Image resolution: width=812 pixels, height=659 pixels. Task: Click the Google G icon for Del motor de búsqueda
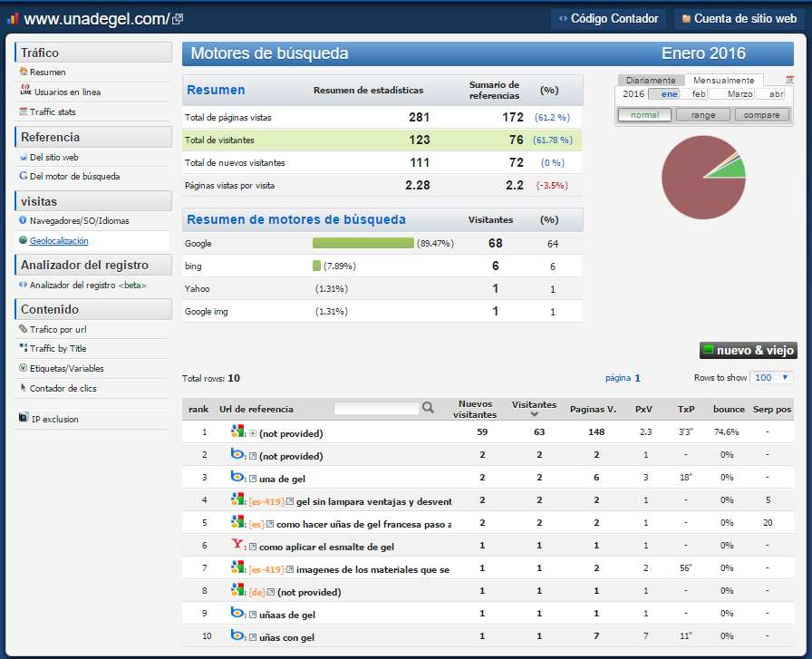24,176
